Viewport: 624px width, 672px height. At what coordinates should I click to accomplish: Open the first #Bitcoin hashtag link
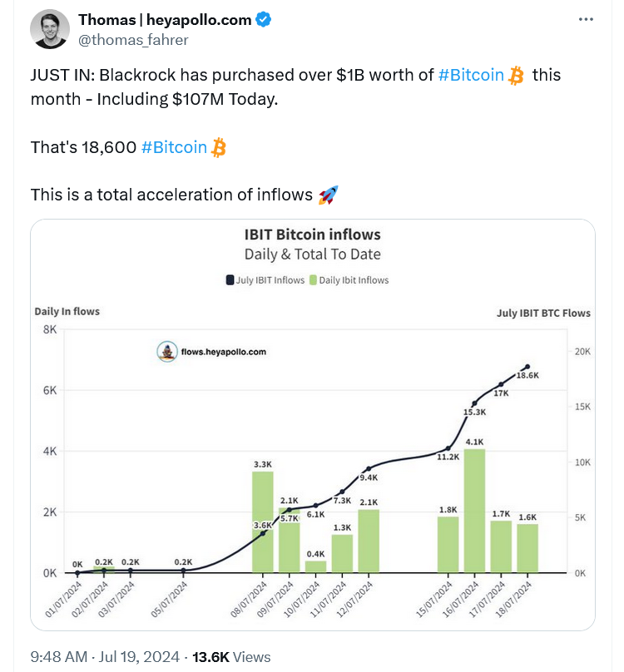[x=471, y=75]
